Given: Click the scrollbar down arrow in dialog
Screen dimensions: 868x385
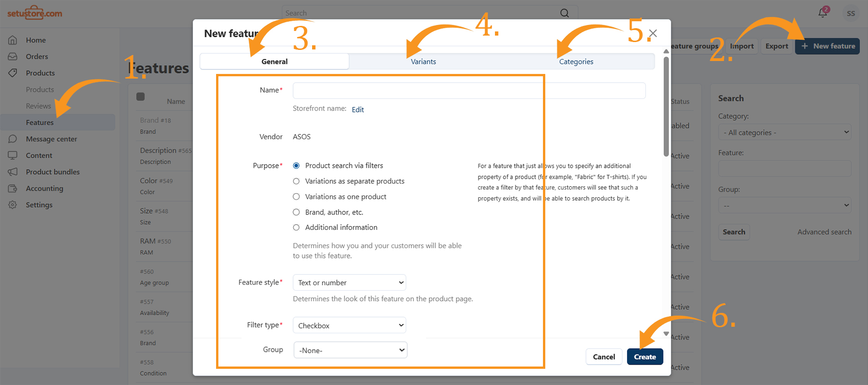Looking at the screenshot, I should [666, 334].
